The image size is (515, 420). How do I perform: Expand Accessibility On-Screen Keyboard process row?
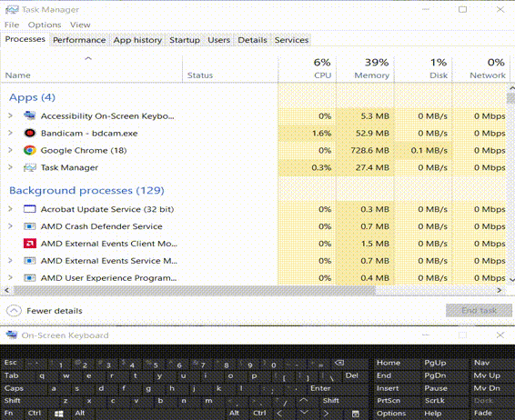11,115
